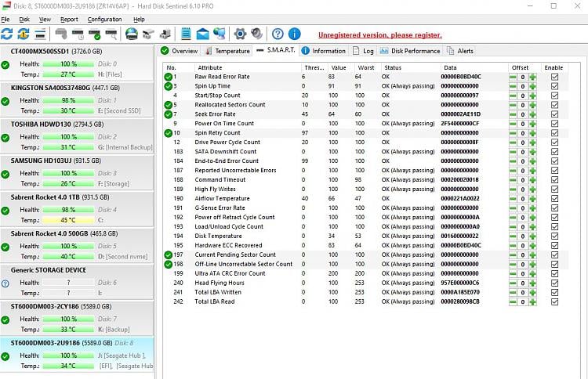This screenshot has width=588, height=379.
Task: Switch to the Overview tab
Action: pos(180,51)
